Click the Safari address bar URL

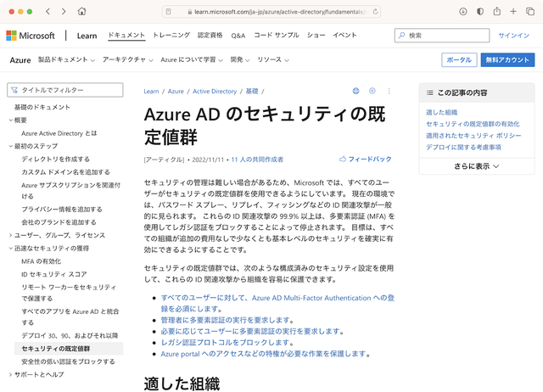click(x=279, y=12)
